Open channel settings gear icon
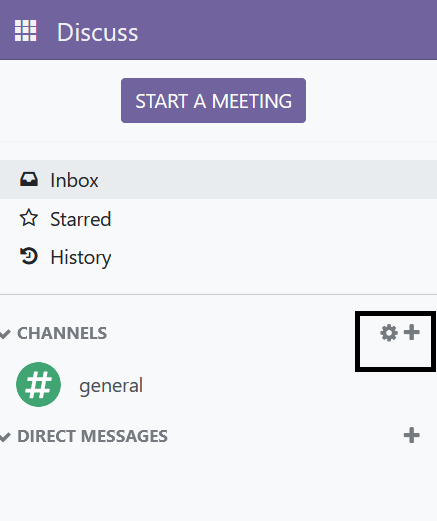 [x=389, y=333]
